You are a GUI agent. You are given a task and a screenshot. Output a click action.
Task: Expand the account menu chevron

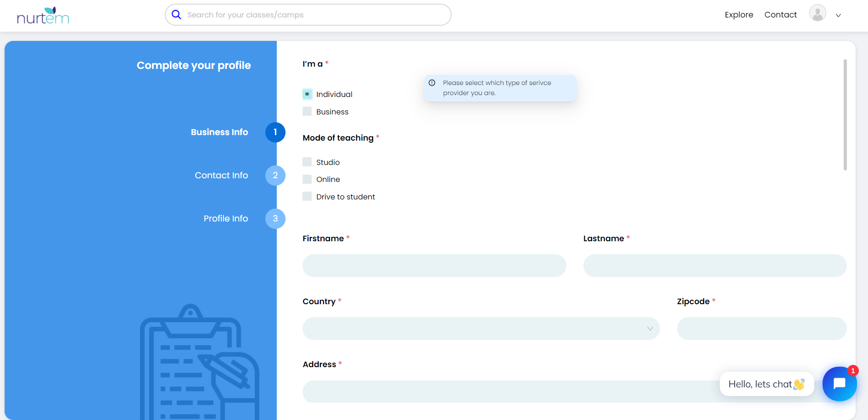click(x=838, y=15)
